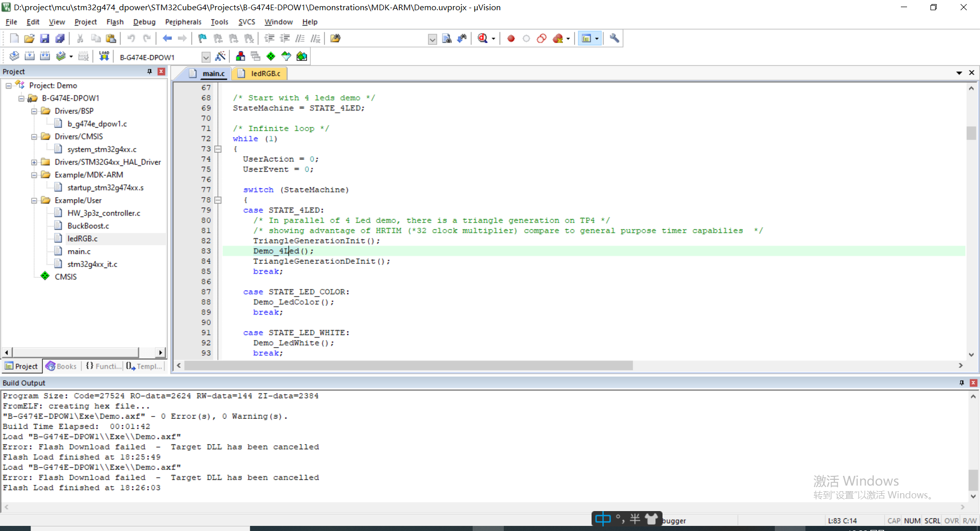Switch to the Templates panel tab
980x531 pixels.
point(144,366)
